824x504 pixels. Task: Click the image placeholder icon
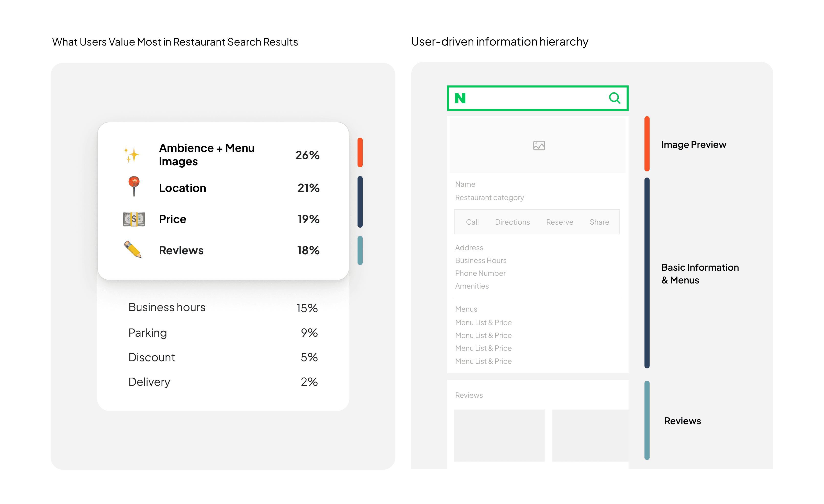click(539, 146)
